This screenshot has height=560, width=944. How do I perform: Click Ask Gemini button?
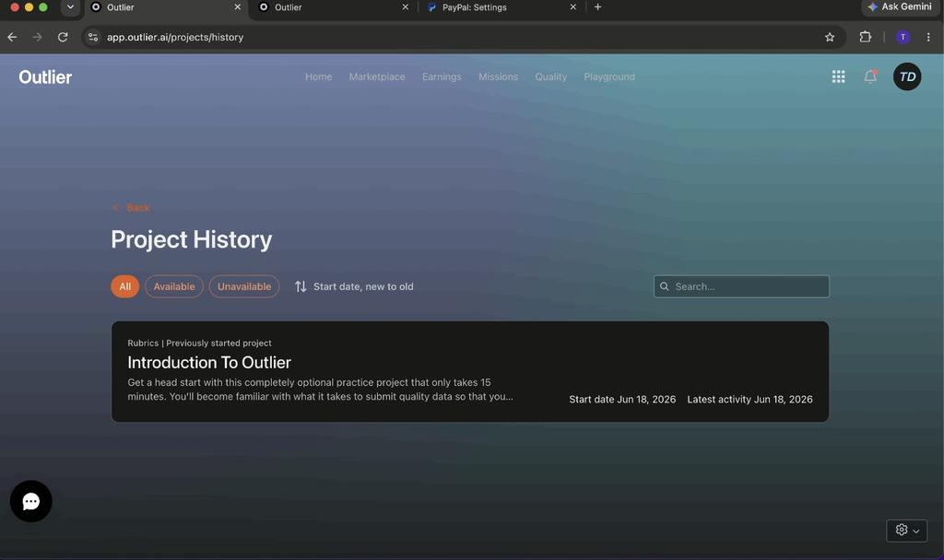[900, 6]
